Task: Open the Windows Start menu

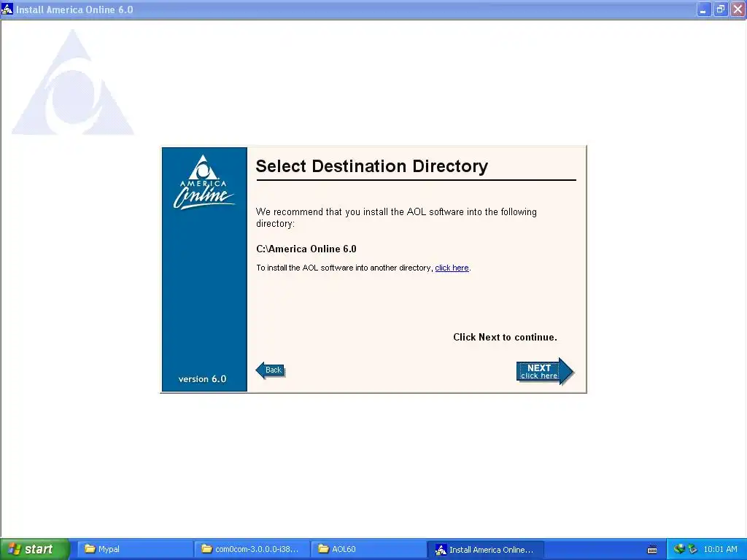Action: 34,549
